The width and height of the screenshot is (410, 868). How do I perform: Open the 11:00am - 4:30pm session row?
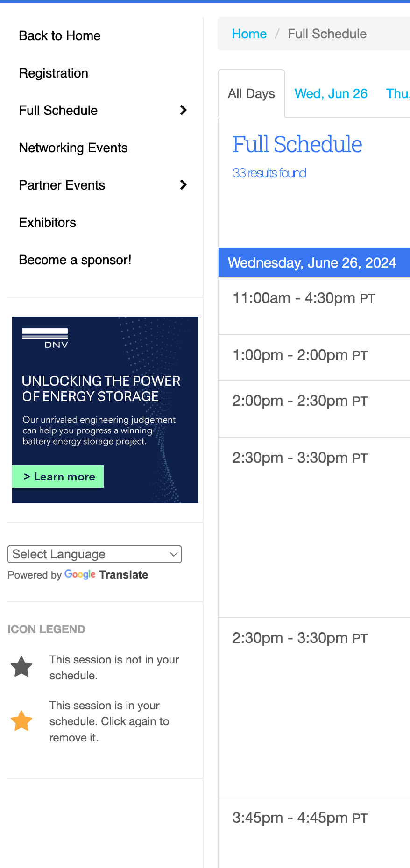coord(314,306)
